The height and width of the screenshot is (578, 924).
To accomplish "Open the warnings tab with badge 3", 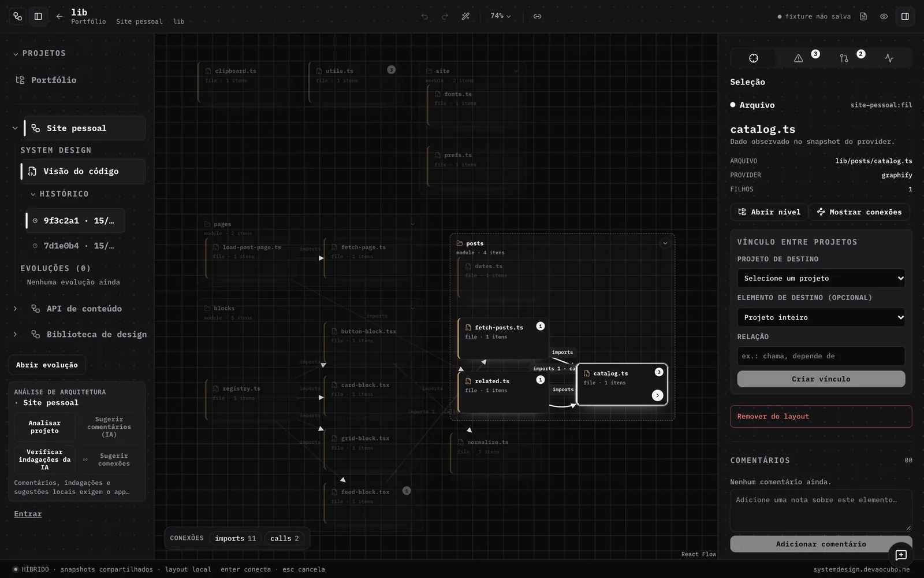I will pyautogui.click(x=799, y=58).
